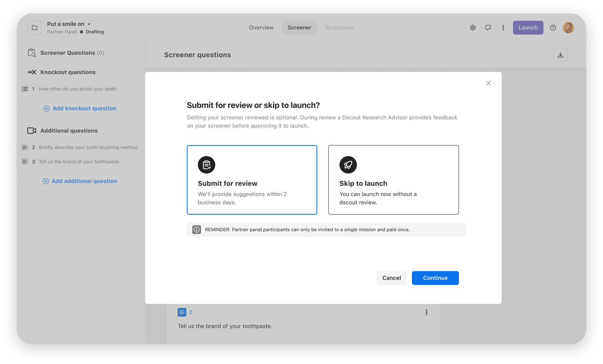The image size is (603, 364).
Task: Open comments using the speech bubble icon
Action: (488, 27)
